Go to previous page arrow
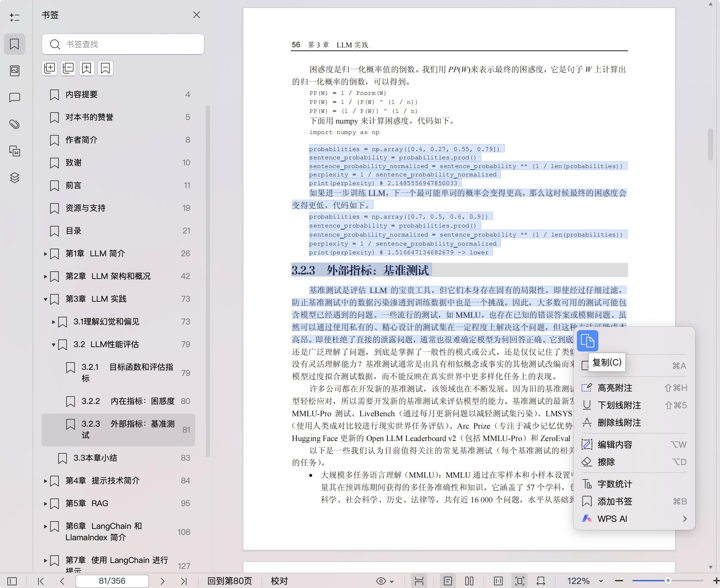720x588 pixels. (x=62, y=581)
